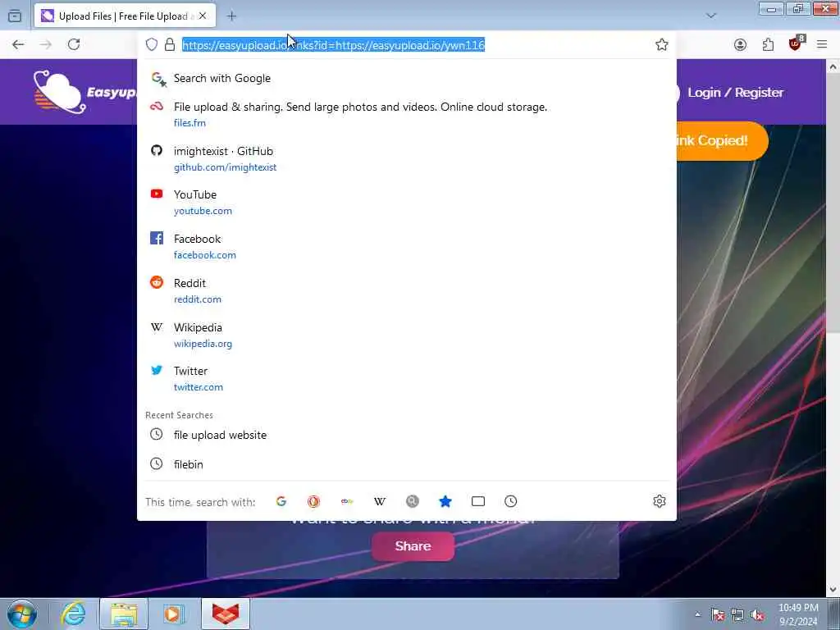Viewport: 840px width, 630px height.
Task: Open Login / Register link
Action: pyautogui.click(x=735, y=93)
